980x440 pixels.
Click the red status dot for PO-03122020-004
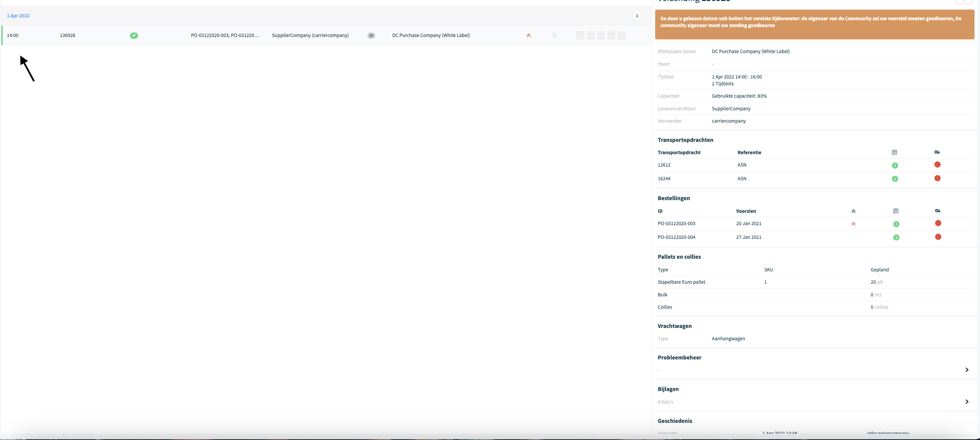coord(938,237)
